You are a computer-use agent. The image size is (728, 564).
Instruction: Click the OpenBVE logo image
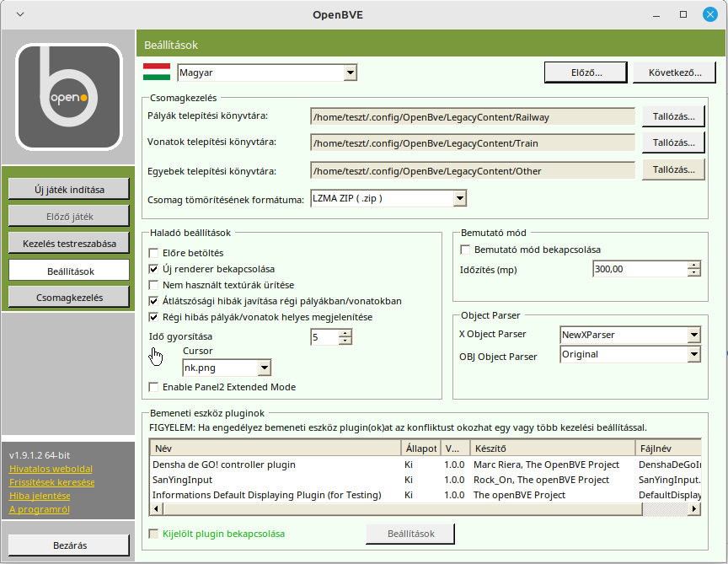coord(69,97)
